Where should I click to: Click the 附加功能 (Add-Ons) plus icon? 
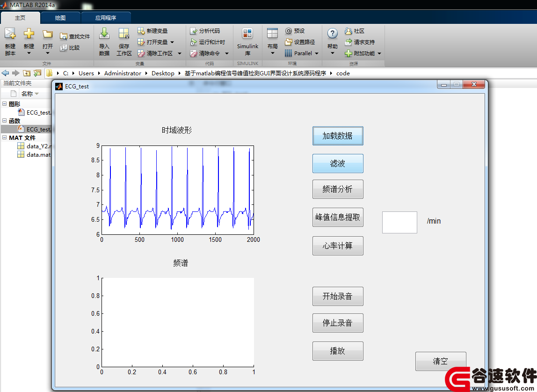point(348,53)
